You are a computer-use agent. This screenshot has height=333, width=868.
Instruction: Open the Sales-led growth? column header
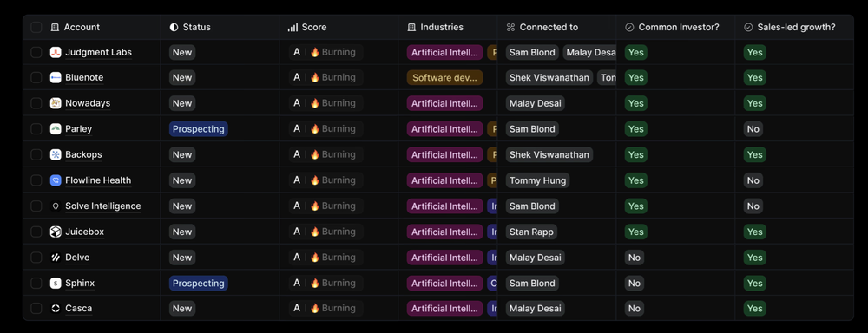click(794, 27)
